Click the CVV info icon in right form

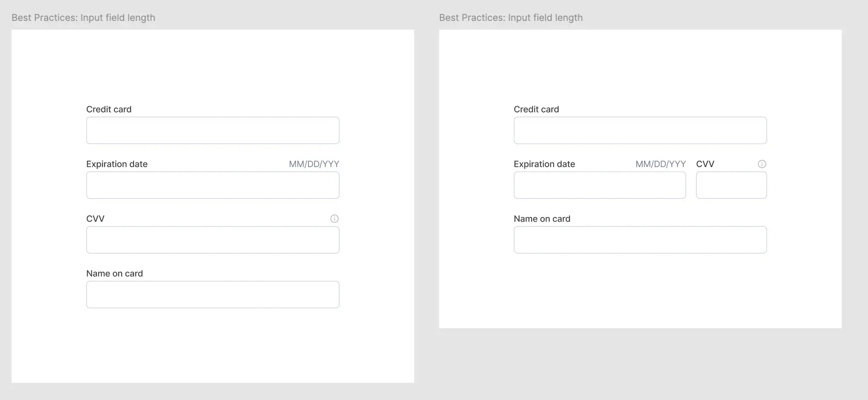click(762, 164)
